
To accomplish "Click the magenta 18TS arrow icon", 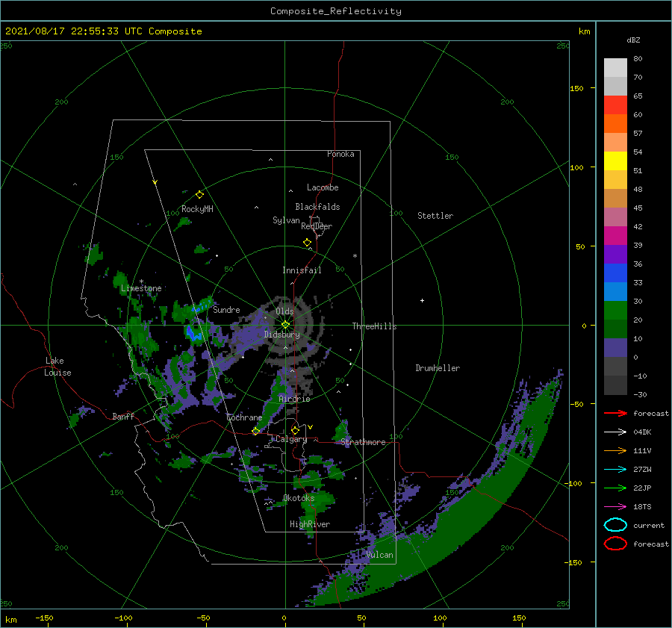I will (615, 507).
